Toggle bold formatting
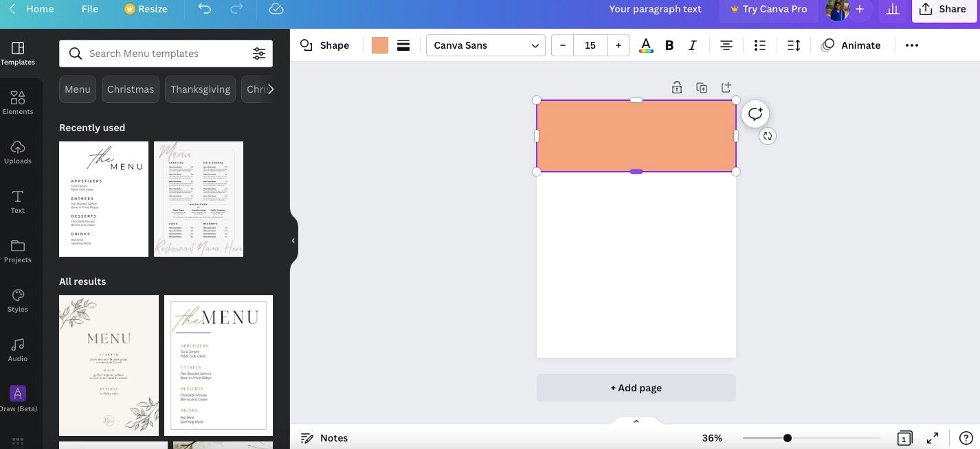The width and height of the screenshot is (980, 449). pos(669,45)
